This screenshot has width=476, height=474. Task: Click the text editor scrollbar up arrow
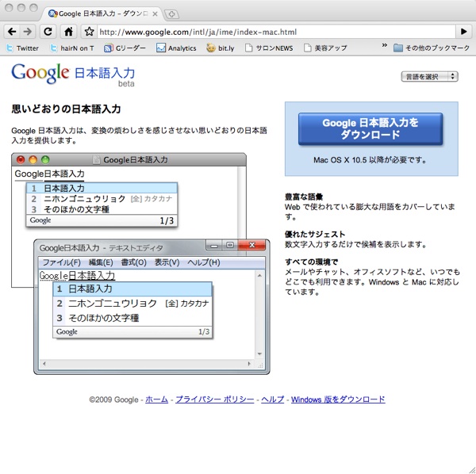pyautogui.click(x=259, y=275)
